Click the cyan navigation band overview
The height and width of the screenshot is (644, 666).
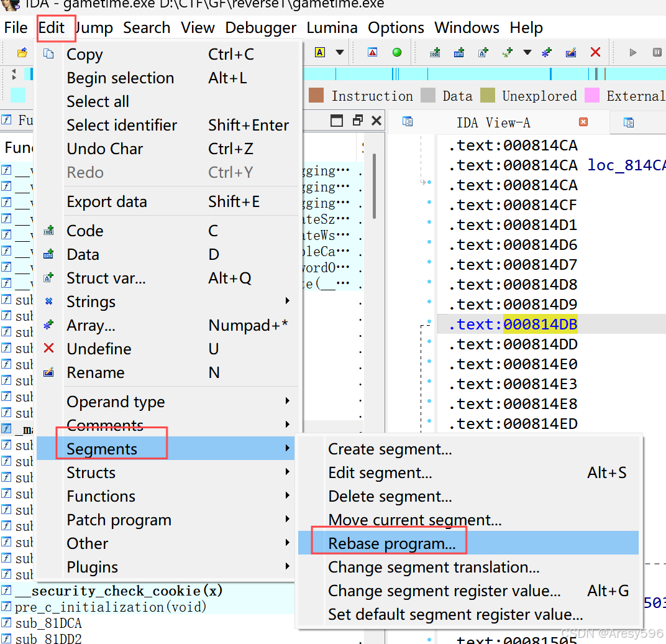[x=484, y=73]
